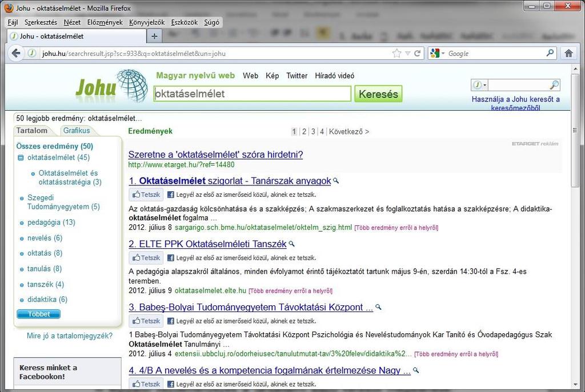Viewport: 585px width, 392px height.
Task: Click the Johu globe logo
Action: click(x=132, y=86)
